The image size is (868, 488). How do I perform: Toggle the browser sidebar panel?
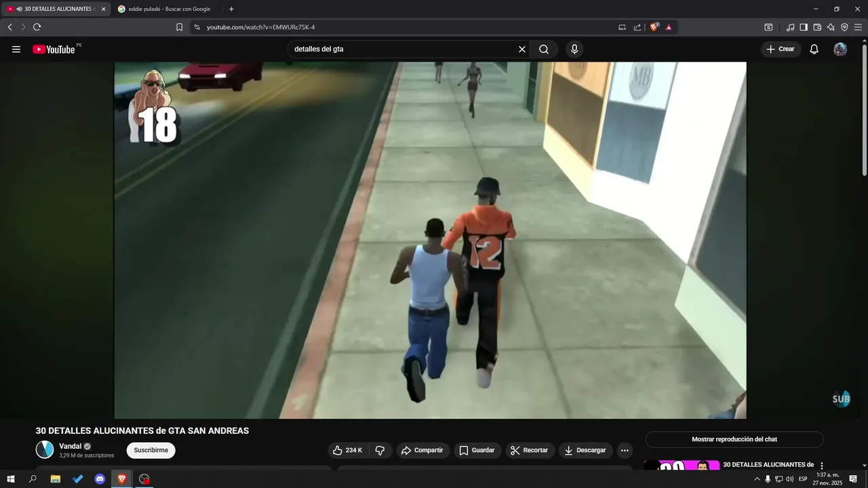(804, 27)
